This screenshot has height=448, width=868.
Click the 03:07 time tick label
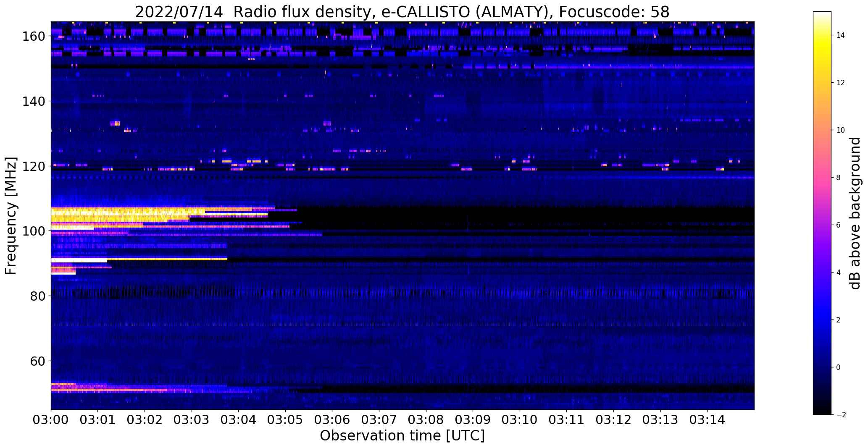(379, 420)
